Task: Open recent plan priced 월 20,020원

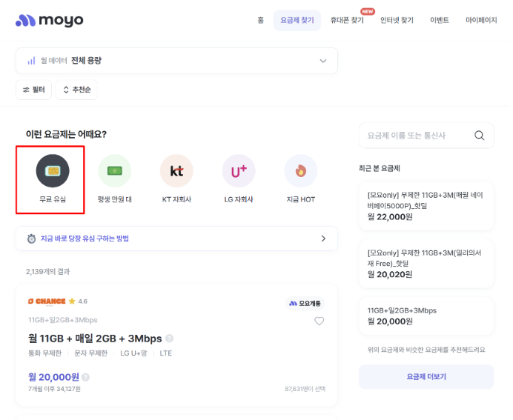Action: [x=426, y=264]
